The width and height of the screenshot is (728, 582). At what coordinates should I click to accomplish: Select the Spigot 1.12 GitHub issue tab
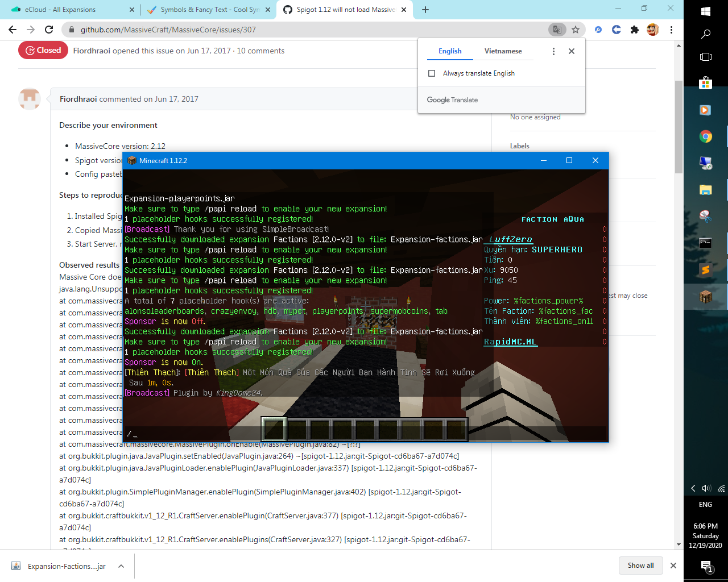click(345, 10)
